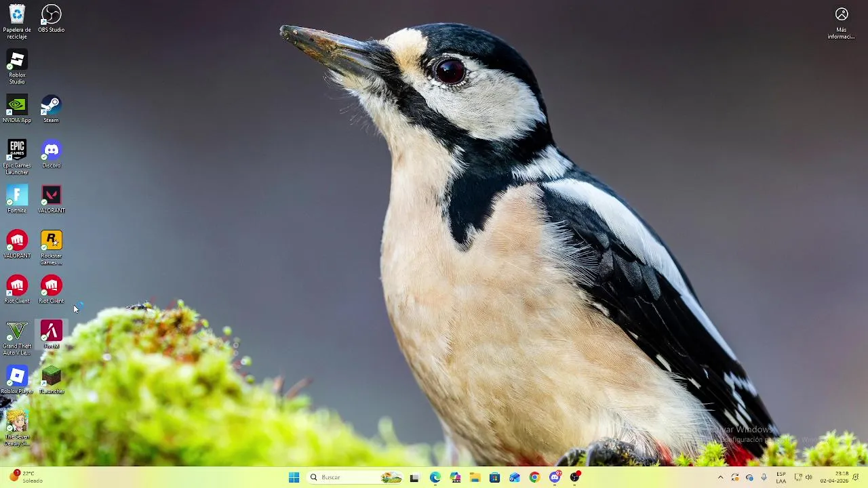The image size is (868, 488).
Task: Select the TLauncher Minecraft block icon
Action: (52, 380)
